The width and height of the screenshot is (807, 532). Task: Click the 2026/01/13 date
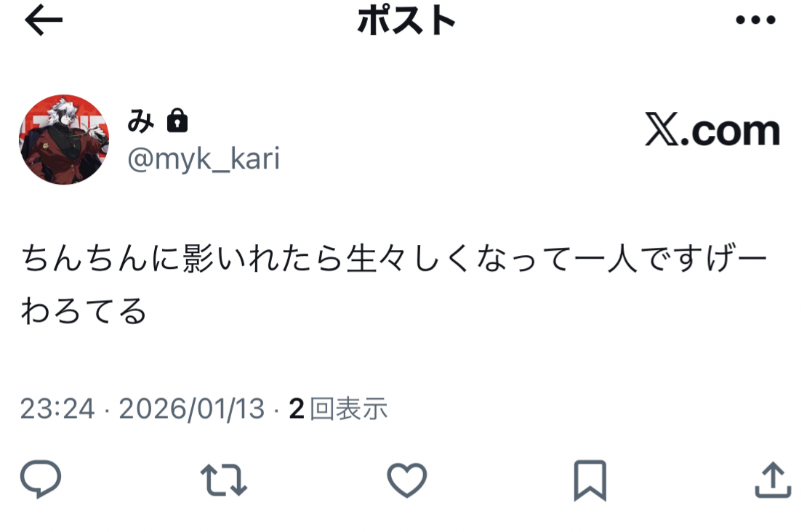pos(191,409)
